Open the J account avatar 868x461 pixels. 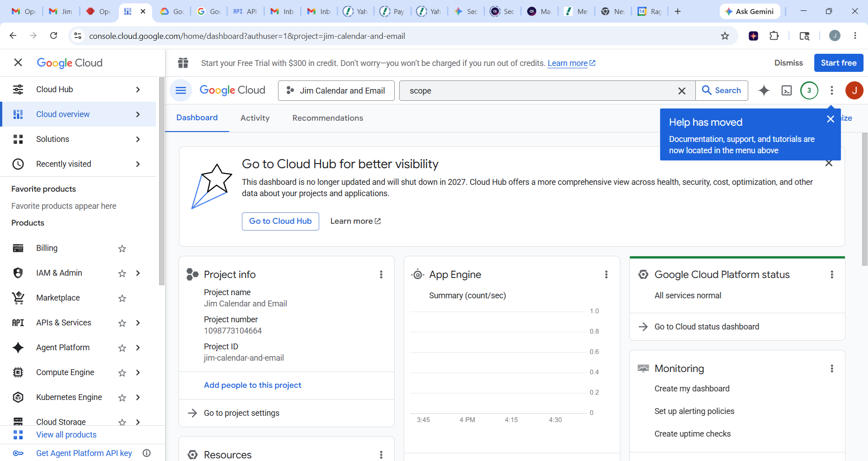[x=854, y=90]
